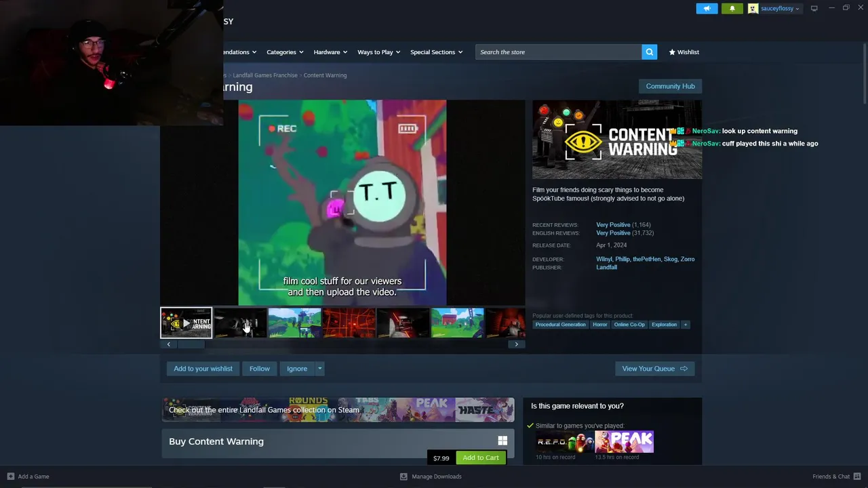Viewport: 868px width, 488px height.
Task: Click the Manage Downloads icon
Action: (x=403, y=476)
